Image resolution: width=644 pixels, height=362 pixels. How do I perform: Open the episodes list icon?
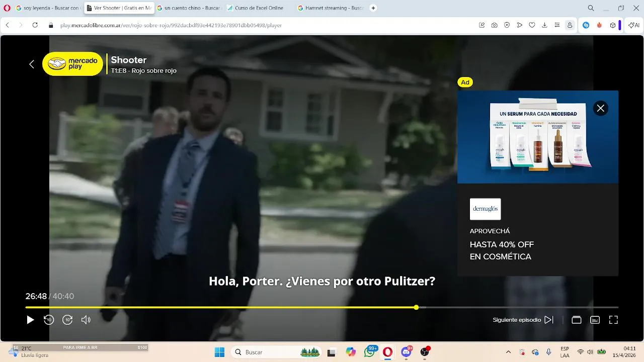coord(577,320)
